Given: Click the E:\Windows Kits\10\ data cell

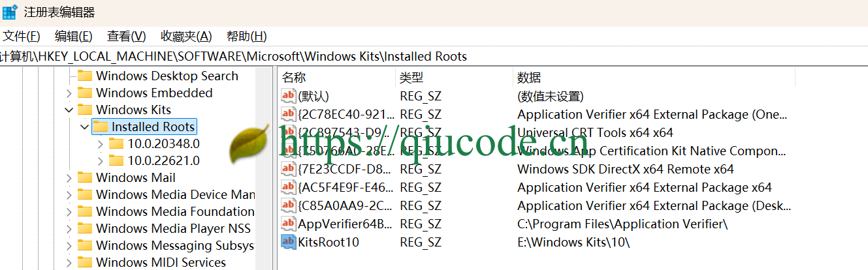Looking at the screenshot, I should click(573, 242).
